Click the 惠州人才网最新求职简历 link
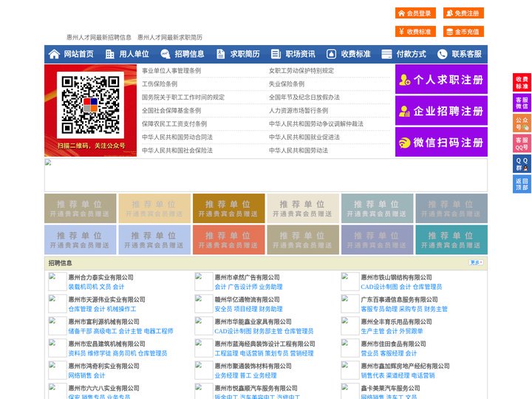Viewport: 532px width, 399px height. 170,38
